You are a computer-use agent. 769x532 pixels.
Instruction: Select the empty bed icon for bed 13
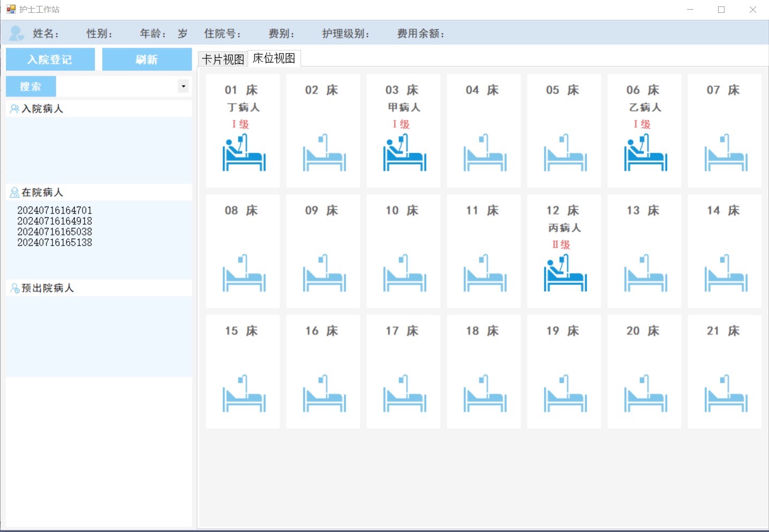[645, 273]
